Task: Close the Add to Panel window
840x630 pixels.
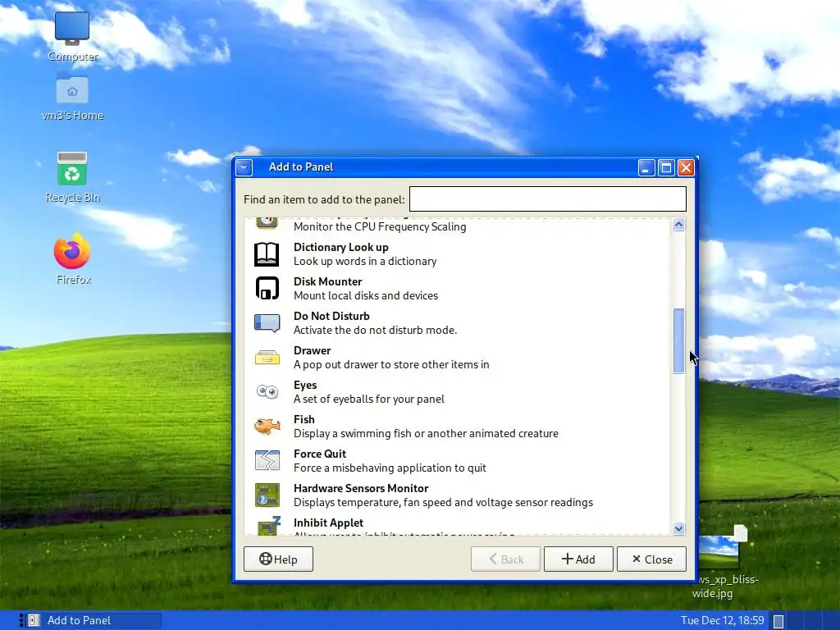Action: (x=686, y=167)
